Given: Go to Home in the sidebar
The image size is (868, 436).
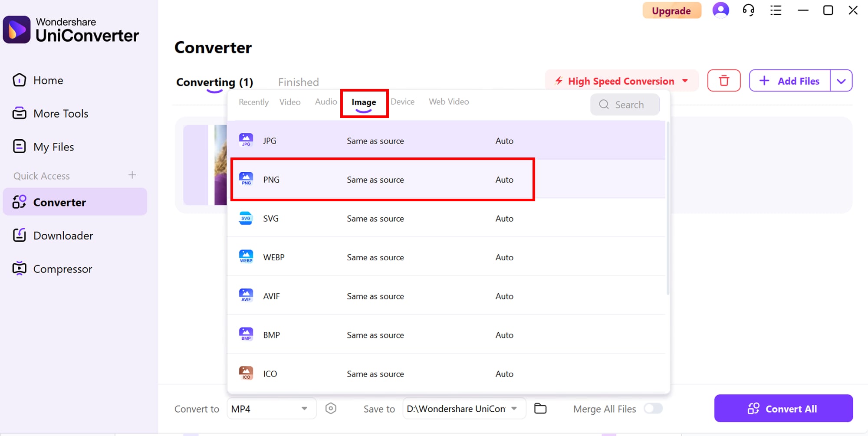Looking at the screenshot, I should click(48, 80).
